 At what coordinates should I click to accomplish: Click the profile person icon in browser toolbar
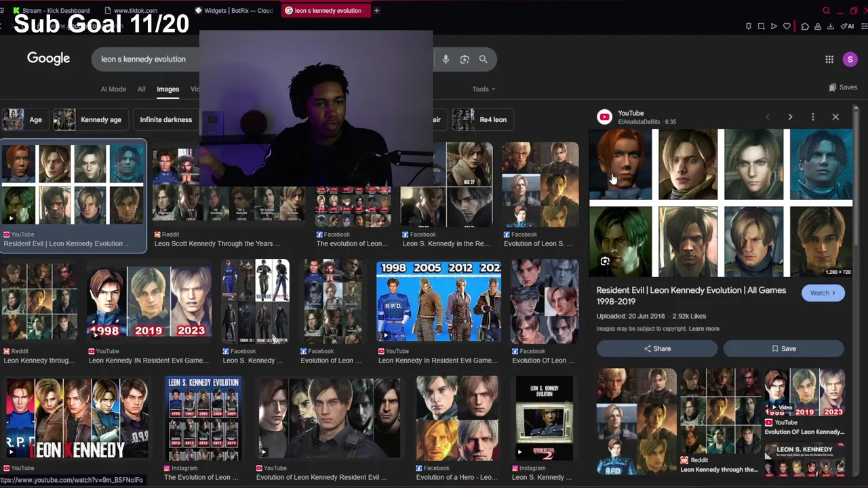pyautogui.click(x=818, y=26)
